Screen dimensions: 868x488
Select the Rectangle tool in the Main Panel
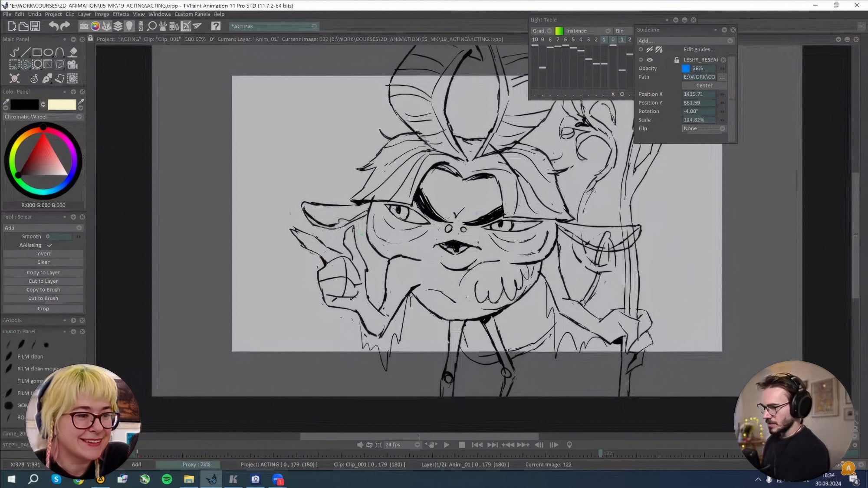(37, 51)
